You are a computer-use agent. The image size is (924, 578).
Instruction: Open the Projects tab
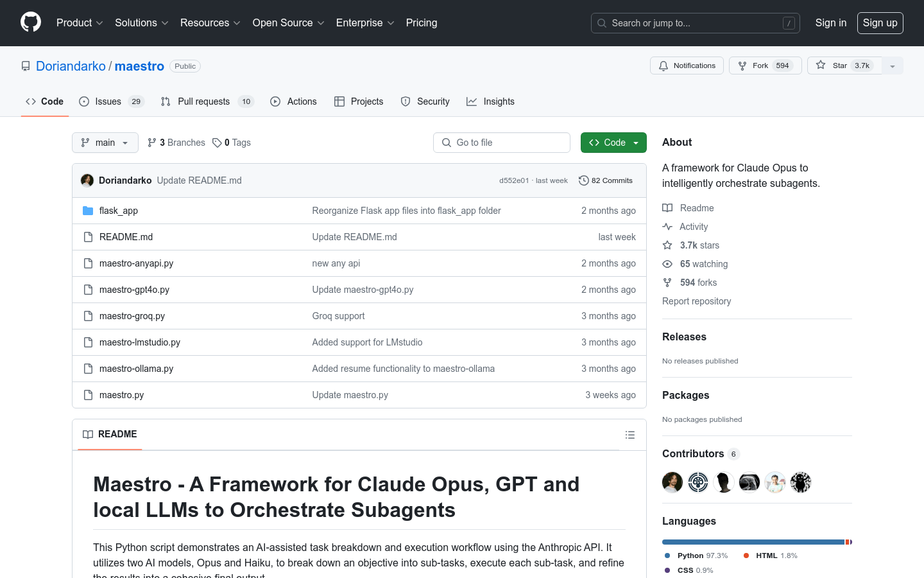coord(359,101)
